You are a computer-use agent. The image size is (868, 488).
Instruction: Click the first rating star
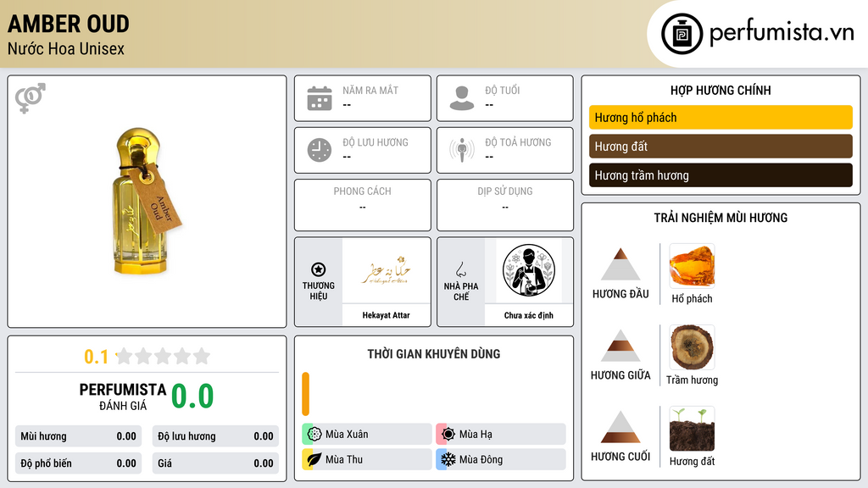124,356
